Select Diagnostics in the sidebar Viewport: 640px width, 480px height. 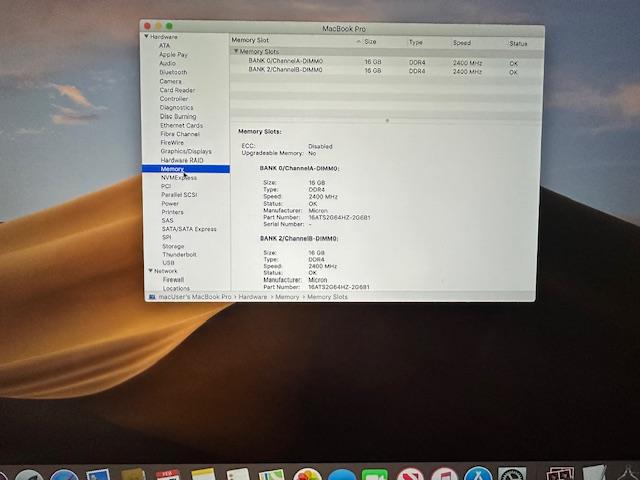pyautogui.click(x=176, y=107)
